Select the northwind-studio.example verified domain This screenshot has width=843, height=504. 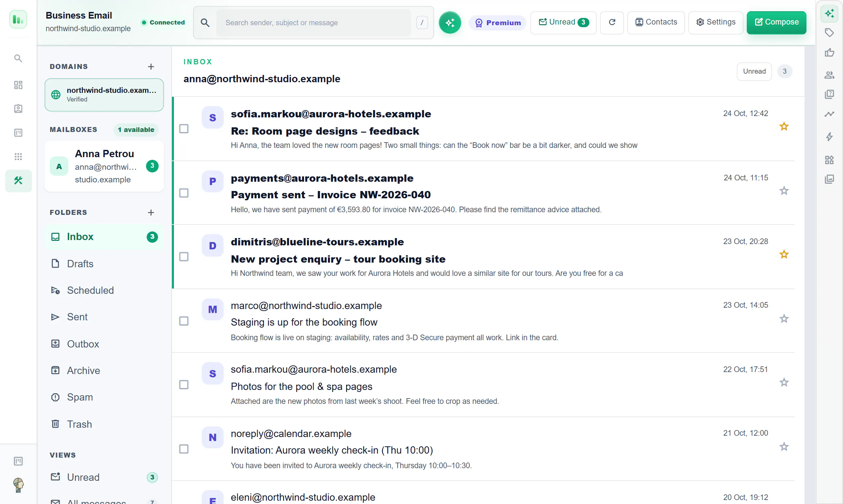click(104, 95)
